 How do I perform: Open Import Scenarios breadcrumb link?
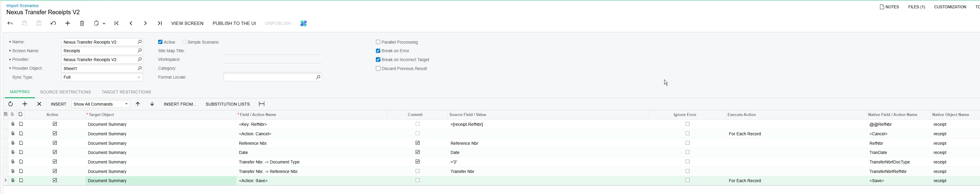[x=22, y=6]
